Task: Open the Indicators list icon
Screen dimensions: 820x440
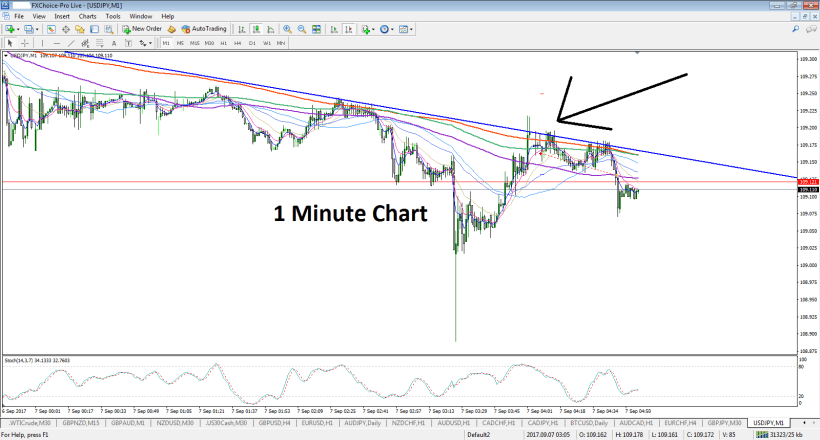Action: click(x=365, y=29)
